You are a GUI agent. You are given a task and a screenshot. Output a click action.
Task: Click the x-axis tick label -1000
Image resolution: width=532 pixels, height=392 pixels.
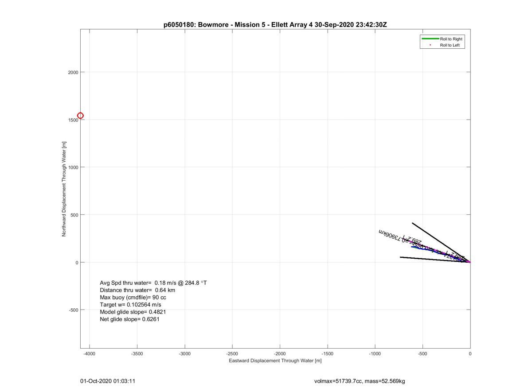[375, 354]
